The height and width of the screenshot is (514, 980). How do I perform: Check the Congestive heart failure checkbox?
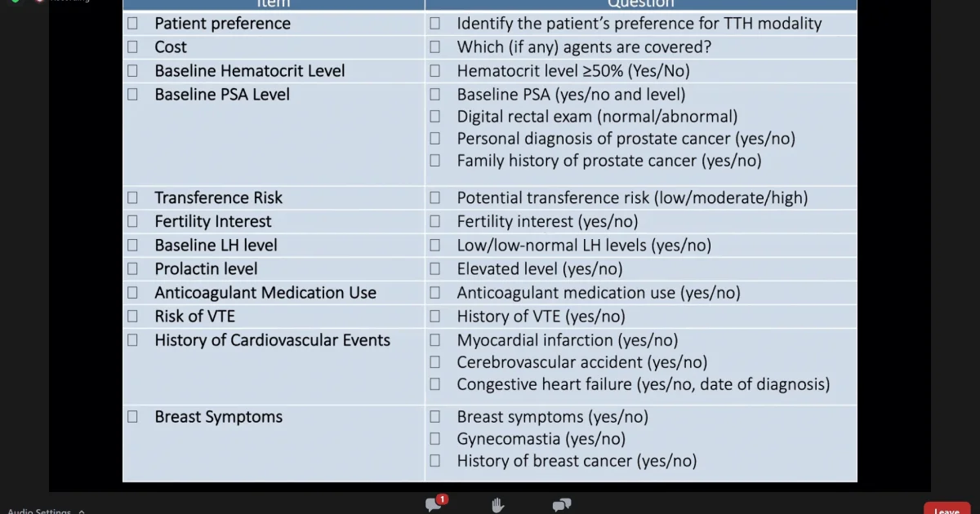[x=435, y=384]
